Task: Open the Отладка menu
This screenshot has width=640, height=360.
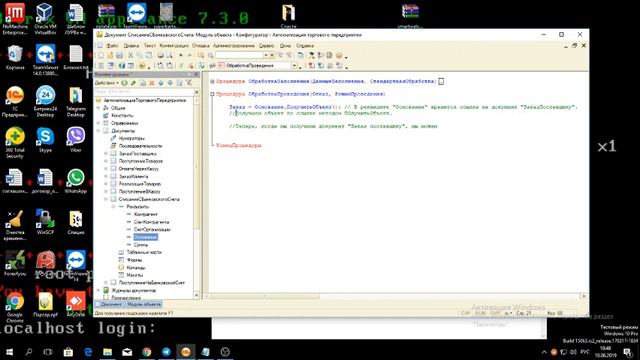Action: point(200,46)
